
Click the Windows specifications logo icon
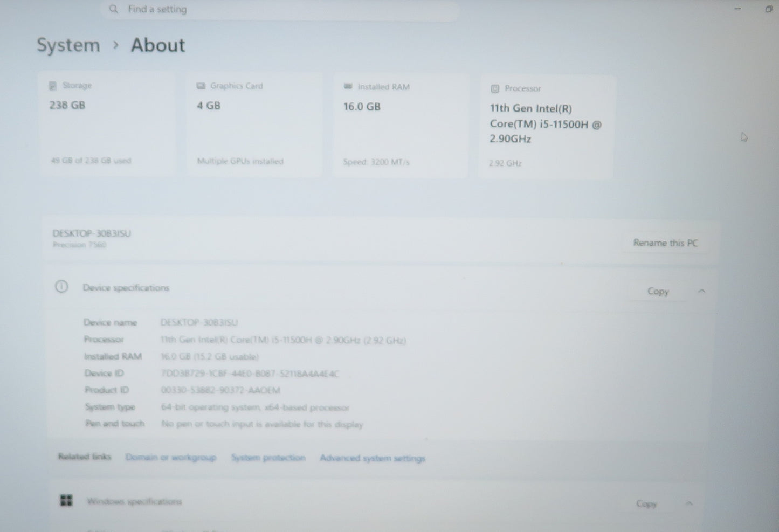point(66,501)
